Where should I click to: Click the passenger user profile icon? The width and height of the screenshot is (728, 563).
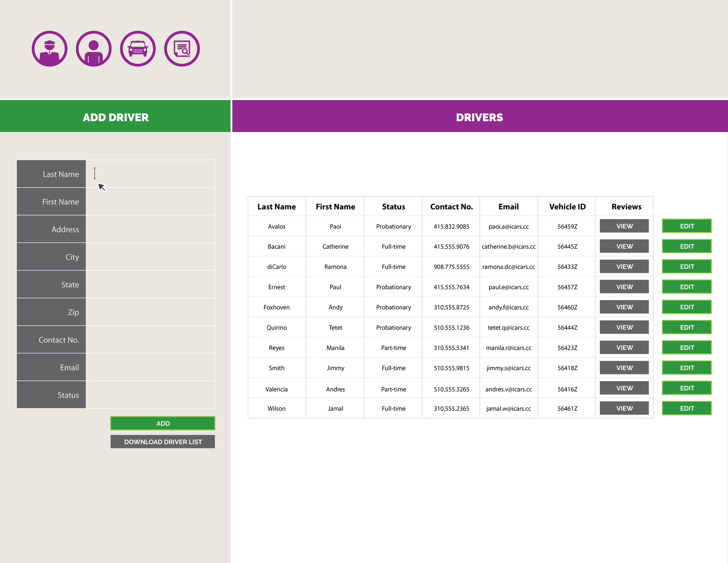tap(94, 49)
